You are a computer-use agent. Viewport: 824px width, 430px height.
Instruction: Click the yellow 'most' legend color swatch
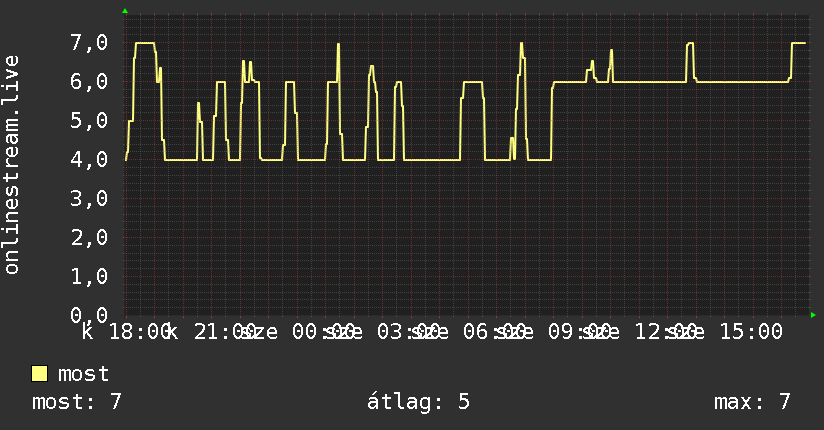tap(39, 374)
